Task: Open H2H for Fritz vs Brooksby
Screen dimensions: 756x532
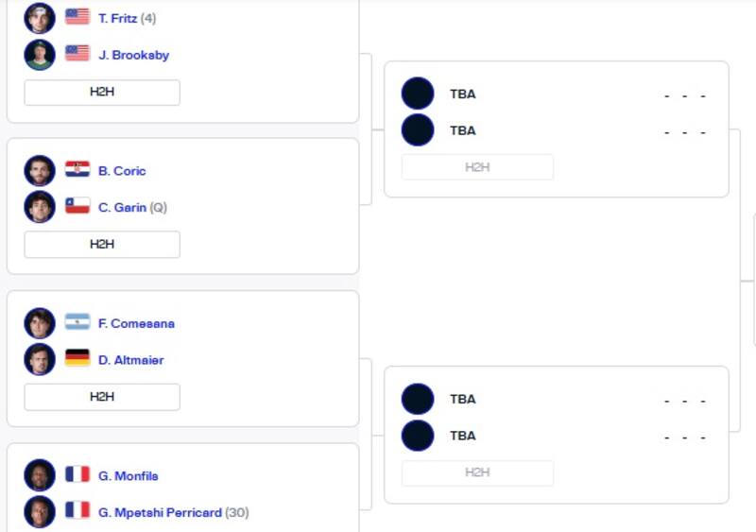Action: (102, 92)
